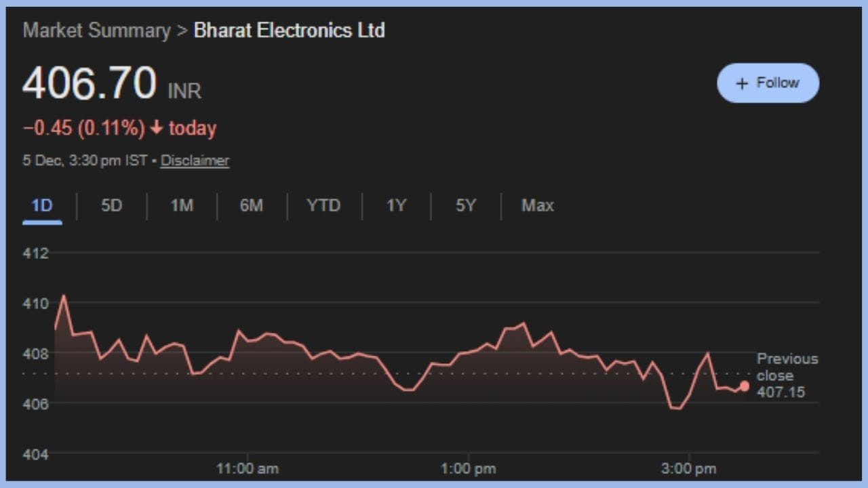Click the 11:00 am axis label
Viewport: 868px width, 488px height.
pyautogui.click(x=247, y=468)
